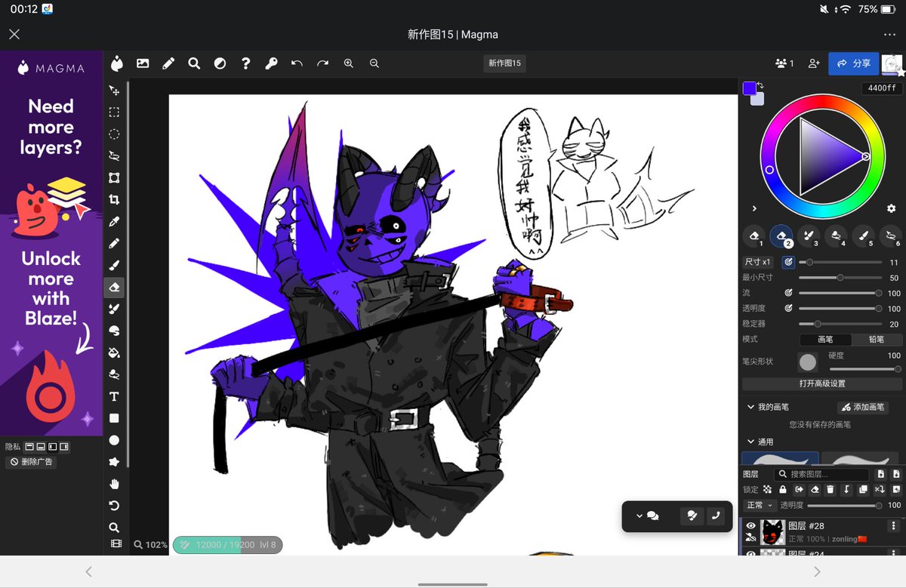Open the 尺寸 x1 size multiplier dropdown
Viewport: 906px width, 588px height.
tap(759, 262)
